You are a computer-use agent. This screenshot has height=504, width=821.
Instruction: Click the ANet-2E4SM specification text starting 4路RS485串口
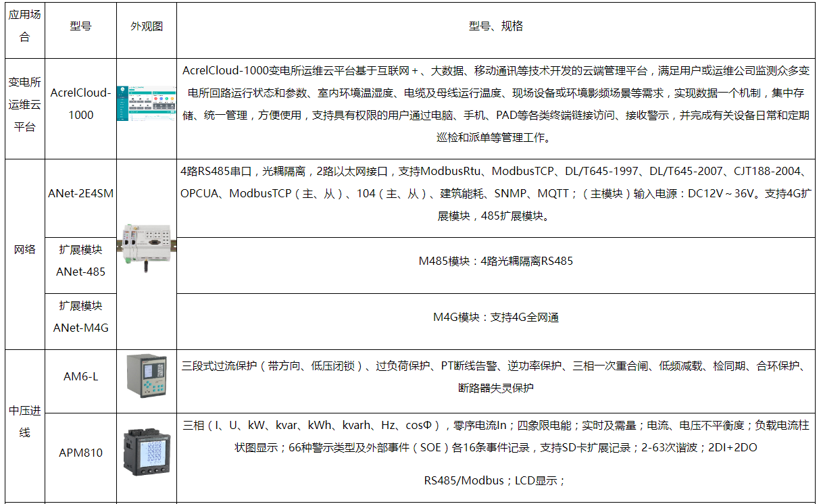click(x=495, y=194)
